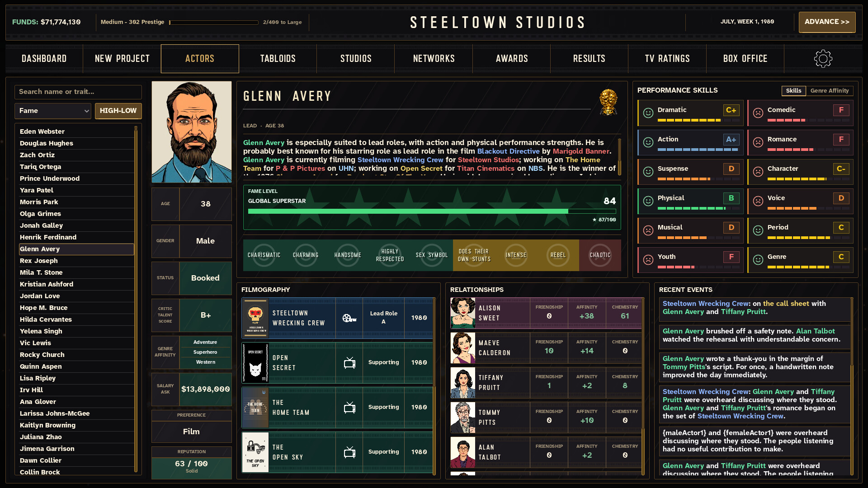Click the studio prestige progress bar
This screenshot has width=868, height=488.
click(x=213, y=22)
